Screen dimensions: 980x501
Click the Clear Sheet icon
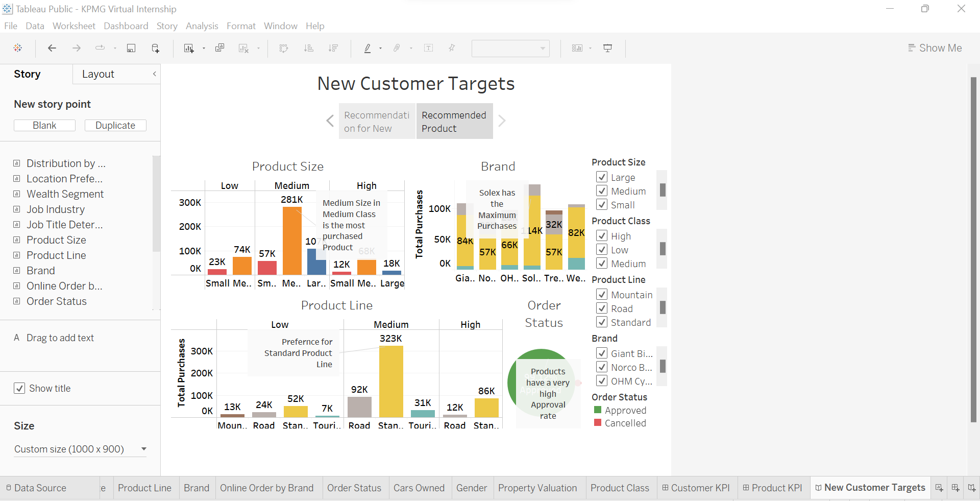pyautogui.click(x=243, y=48)
